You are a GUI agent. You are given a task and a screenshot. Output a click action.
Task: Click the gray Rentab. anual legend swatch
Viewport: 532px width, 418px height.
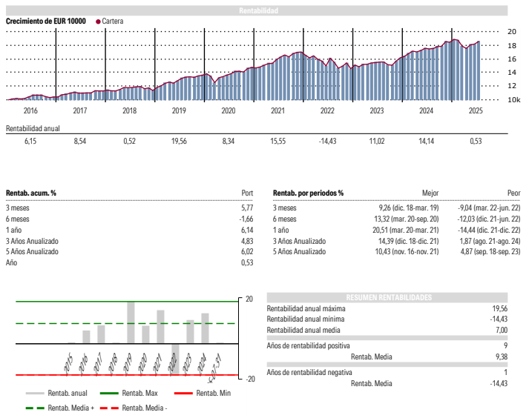(x=35, y=394)
